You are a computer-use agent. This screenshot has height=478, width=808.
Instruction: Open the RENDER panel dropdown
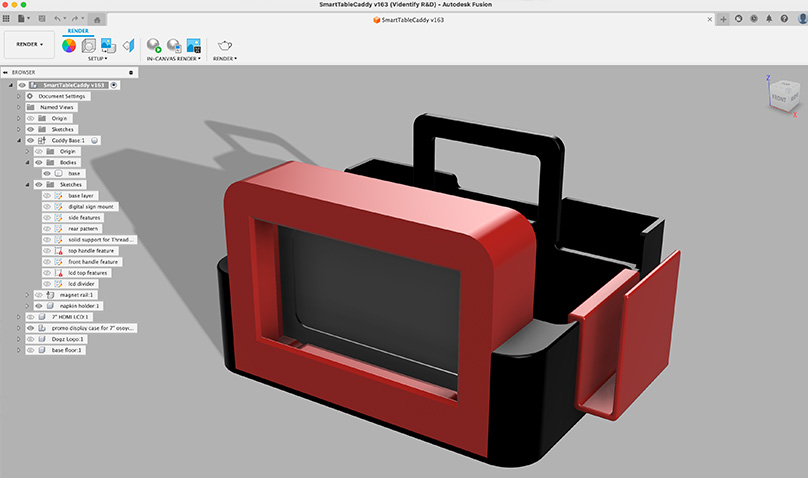[x=225, y=59]
